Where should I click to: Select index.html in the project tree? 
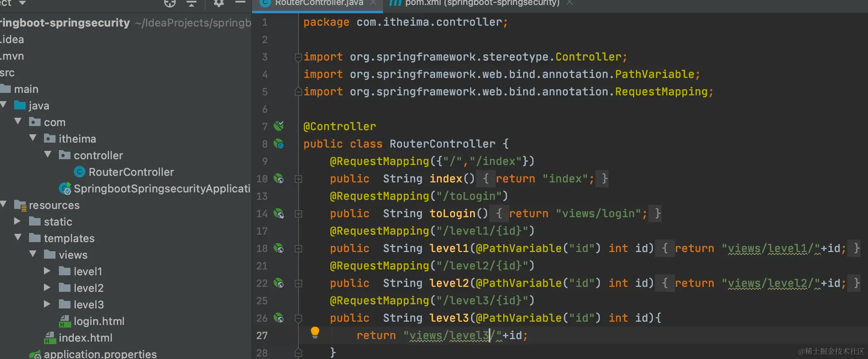pyautogui.click(x=85, y=338)
